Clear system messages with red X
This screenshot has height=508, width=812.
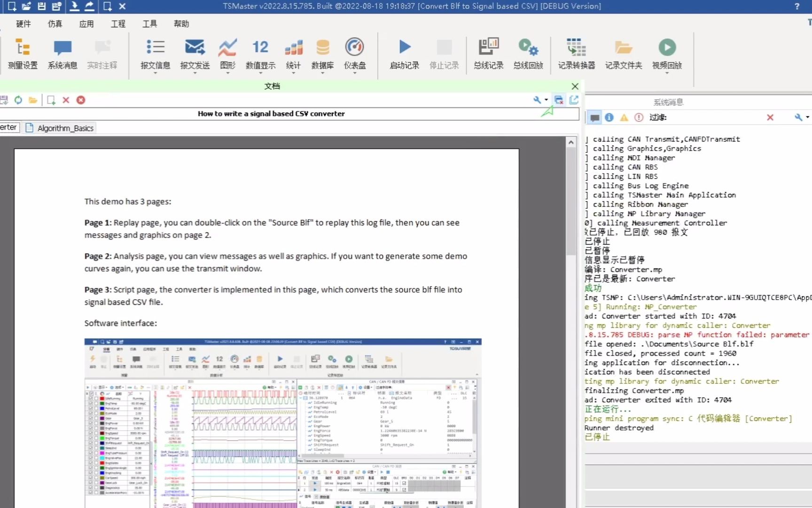coord(770,117)
